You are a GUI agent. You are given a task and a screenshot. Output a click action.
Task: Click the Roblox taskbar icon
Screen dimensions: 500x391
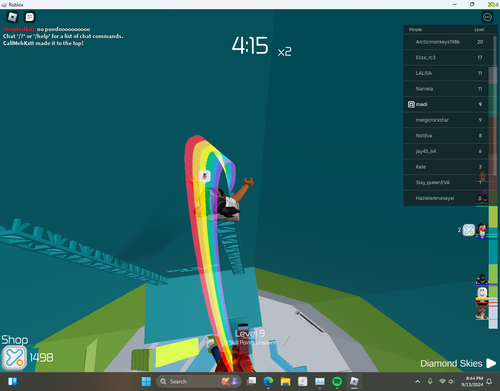coord(354,381)
